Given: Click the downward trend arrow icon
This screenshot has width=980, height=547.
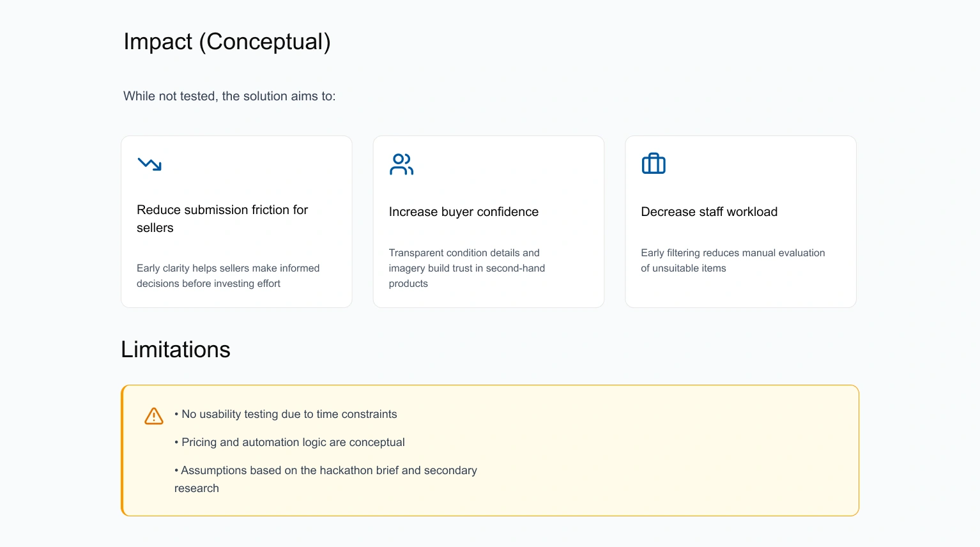Looking at the screenshot, I should 149,164.
